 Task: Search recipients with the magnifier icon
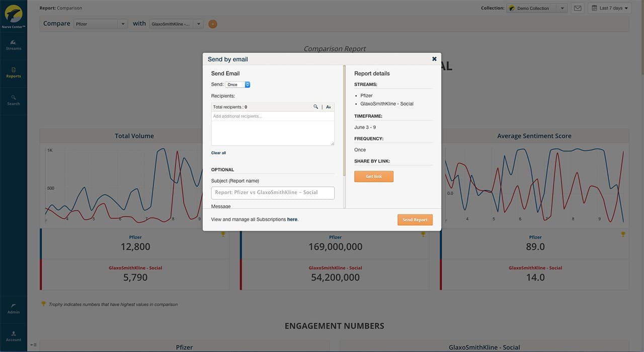click(316, 107)
